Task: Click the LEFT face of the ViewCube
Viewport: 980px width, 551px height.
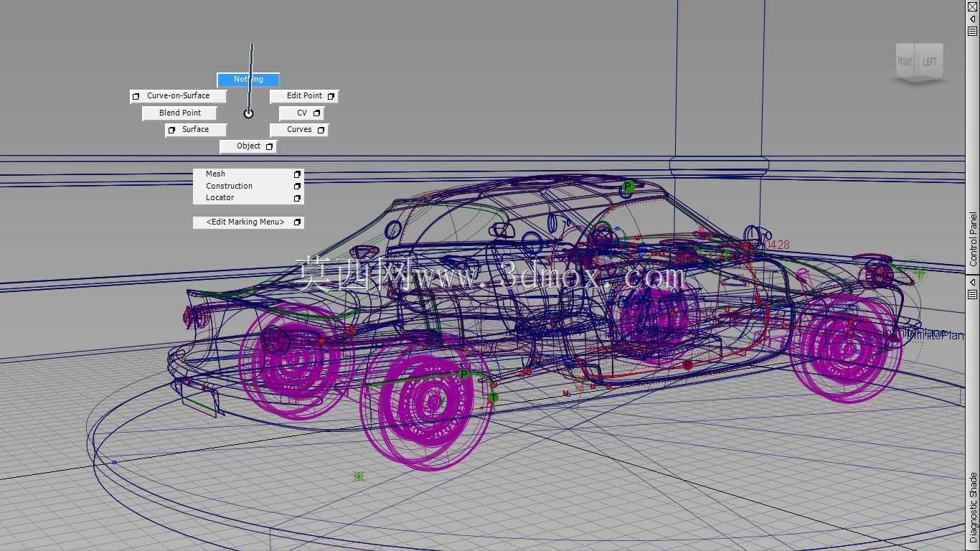Action: point(930,62)
